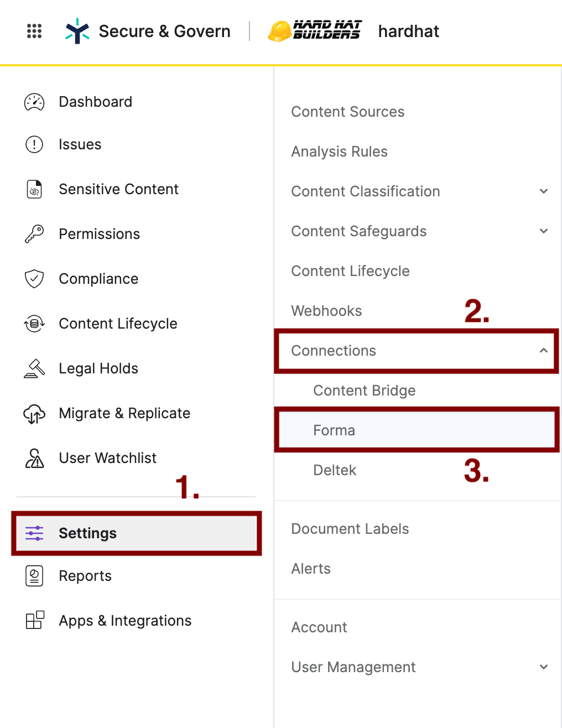Screen dimensions: 562x728
Task: Open Issues via its exclamation icon
Action: (34, 144)
